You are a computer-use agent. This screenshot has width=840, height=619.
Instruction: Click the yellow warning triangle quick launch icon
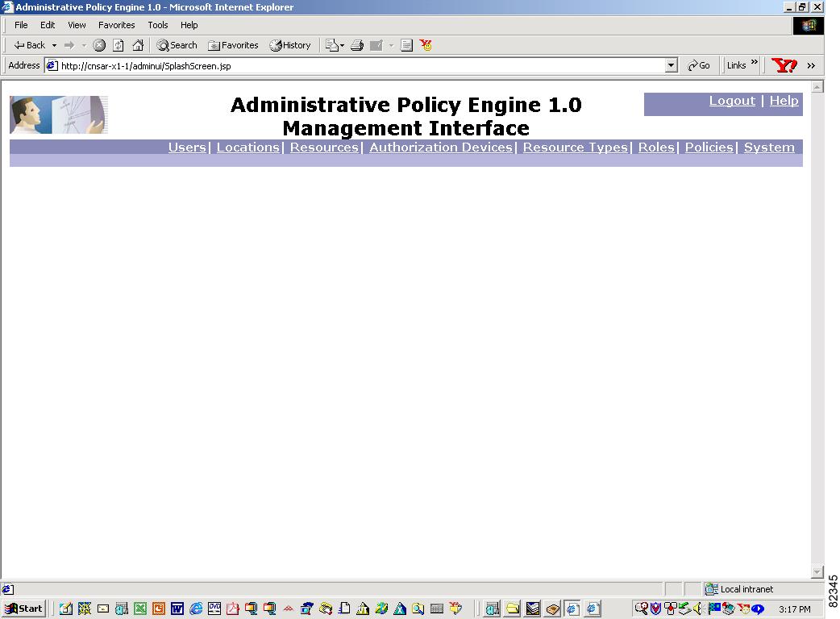click(363, 609)
